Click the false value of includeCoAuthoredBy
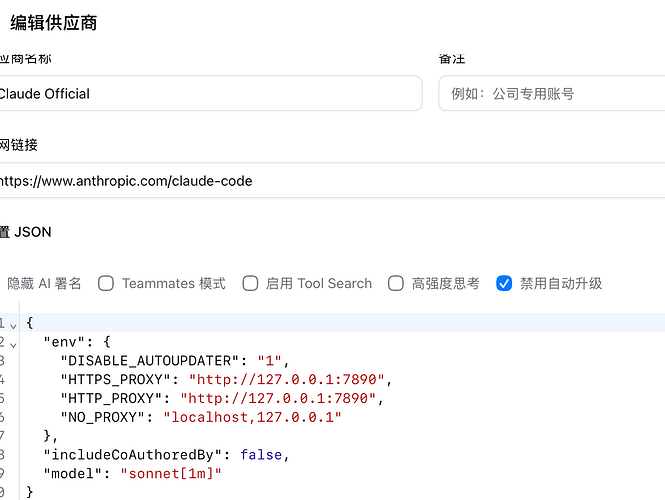665x500 pixels. click(261, 455)
